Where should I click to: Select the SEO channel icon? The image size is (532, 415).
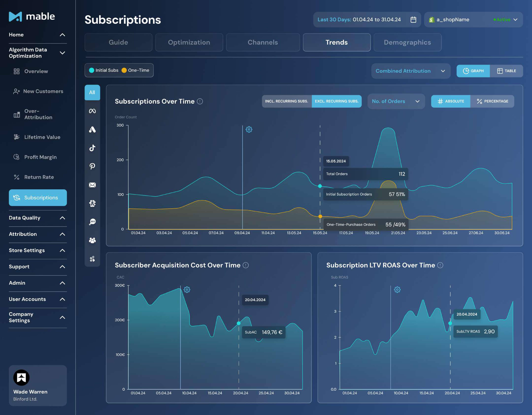92,222
